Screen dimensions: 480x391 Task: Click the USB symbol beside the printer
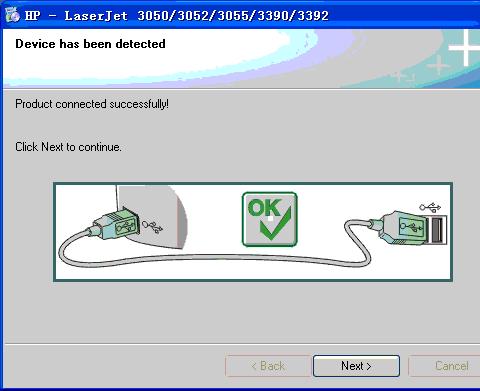(x=152, y=226)
